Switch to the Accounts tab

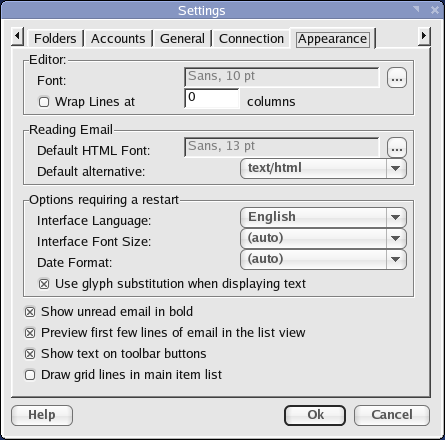point(118,39)
